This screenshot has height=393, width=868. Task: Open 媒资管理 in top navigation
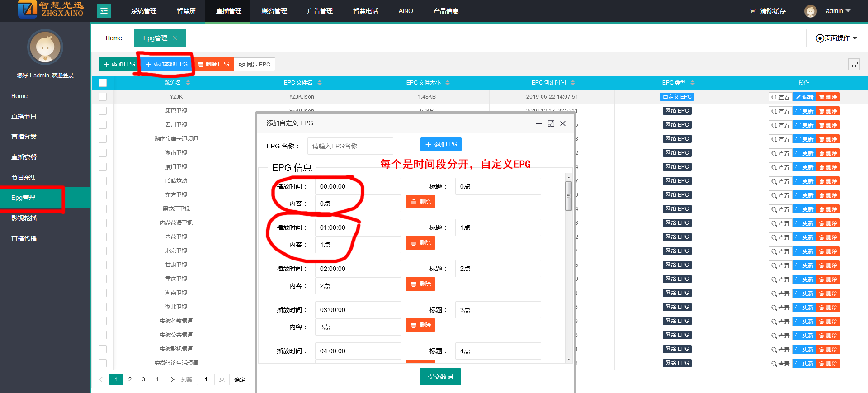tap(274, 11)
